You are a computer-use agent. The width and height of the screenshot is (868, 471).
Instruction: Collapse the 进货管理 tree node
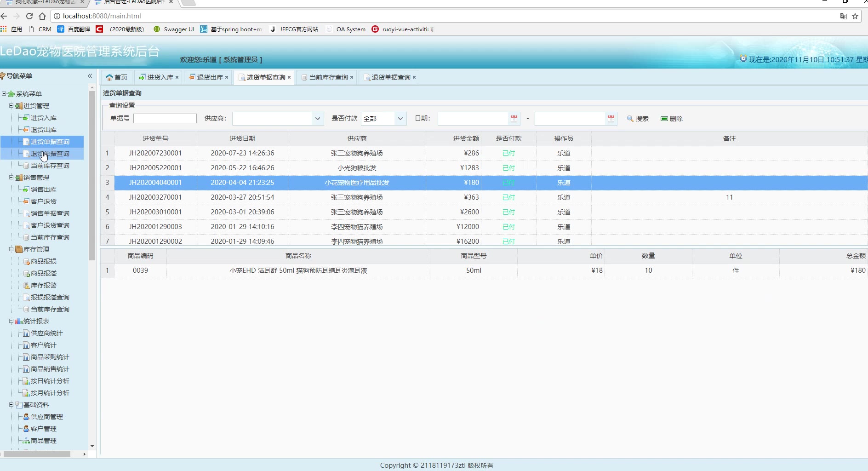tap(11, 106)
